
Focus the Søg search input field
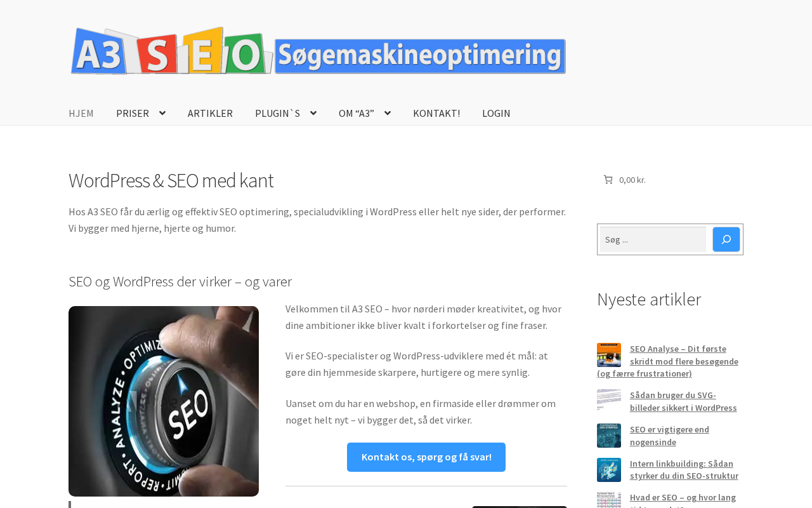coord(653,239)
